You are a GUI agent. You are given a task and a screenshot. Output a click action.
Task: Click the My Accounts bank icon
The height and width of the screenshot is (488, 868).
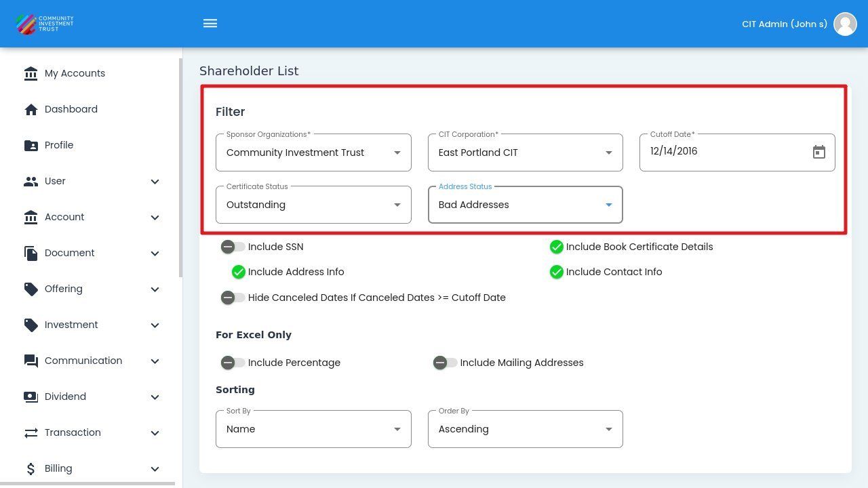point(31,73)
